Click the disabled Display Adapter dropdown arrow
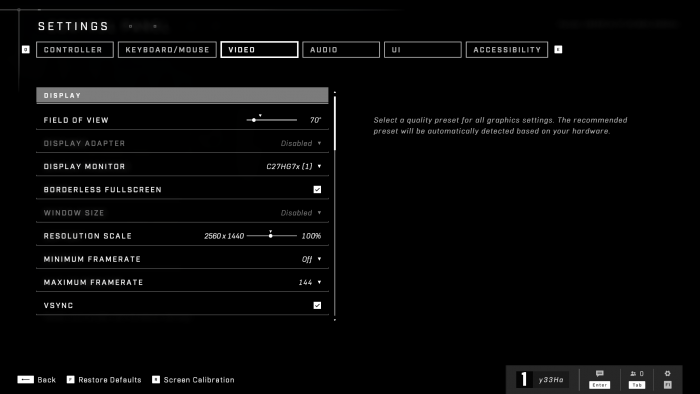The image size is (700, 394). 319,143
